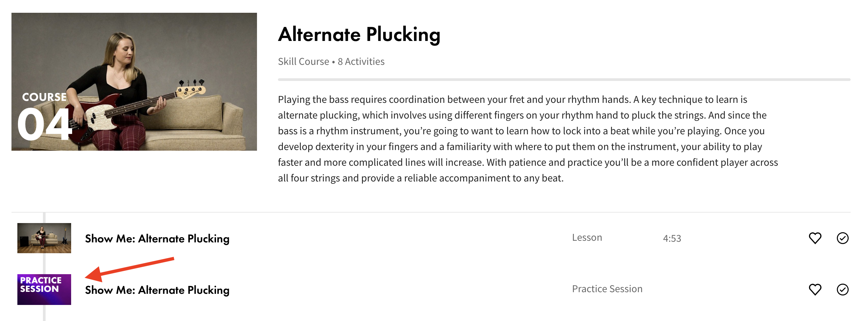Open the Practice Session row's Show Me title
Image resolution: width=868 pixels, height=321 pixels.
(x=157, y=290)
